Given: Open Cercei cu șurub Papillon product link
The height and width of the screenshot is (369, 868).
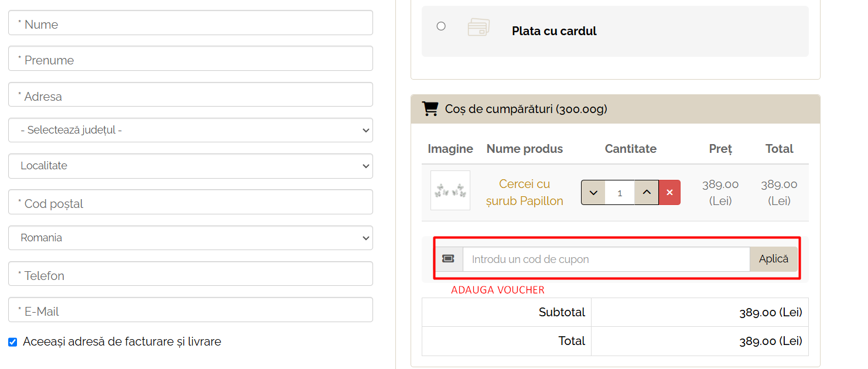Looking at the screenshot, I should coord(524,192).
